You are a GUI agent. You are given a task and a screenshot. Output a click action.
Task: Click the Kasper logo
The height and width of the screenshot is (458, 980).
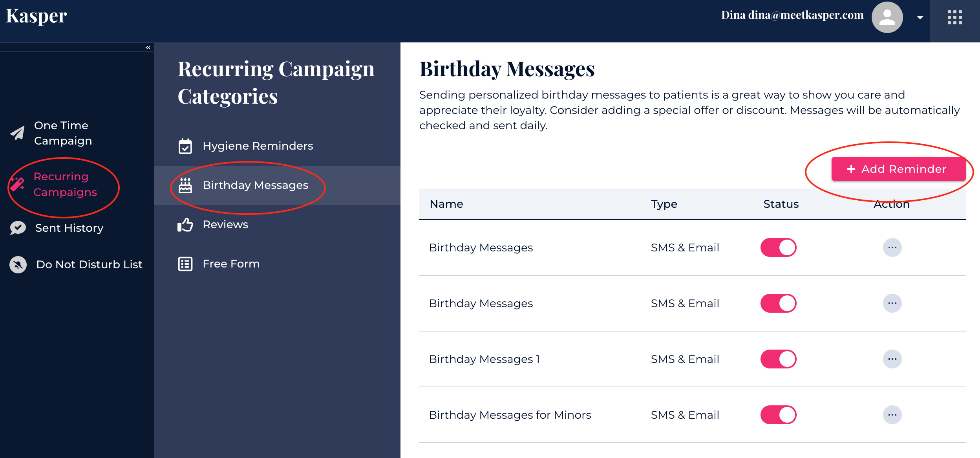pos(37,16)
